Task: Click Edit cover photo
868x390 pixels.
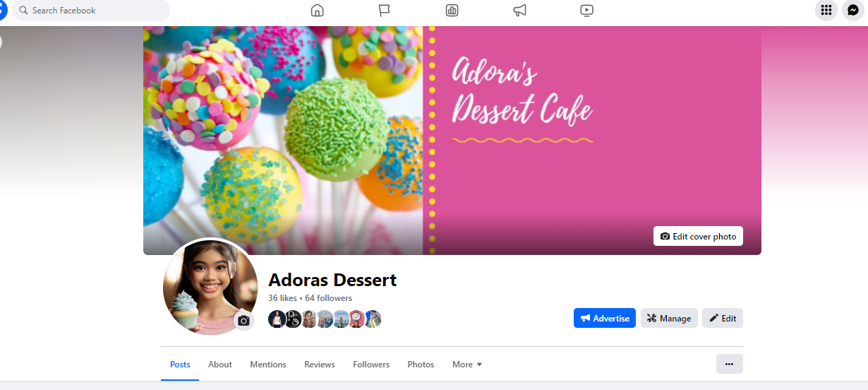Action: tap(698, 236)
